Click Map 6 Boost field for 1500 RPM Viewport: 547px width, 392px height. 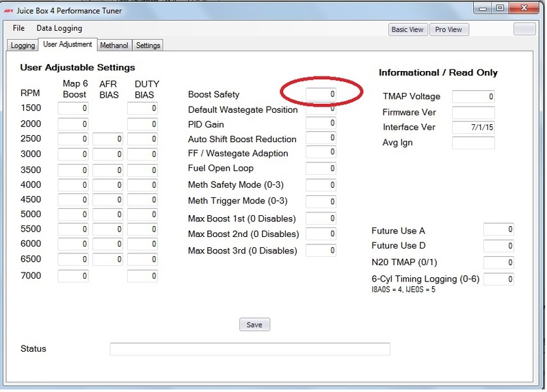pos(73,109)
